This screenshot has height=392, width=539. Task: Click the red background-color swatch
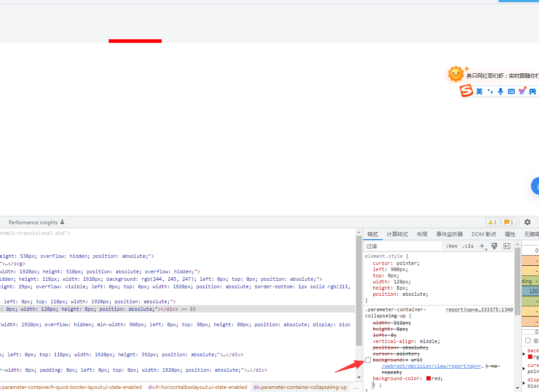[429, 378]
